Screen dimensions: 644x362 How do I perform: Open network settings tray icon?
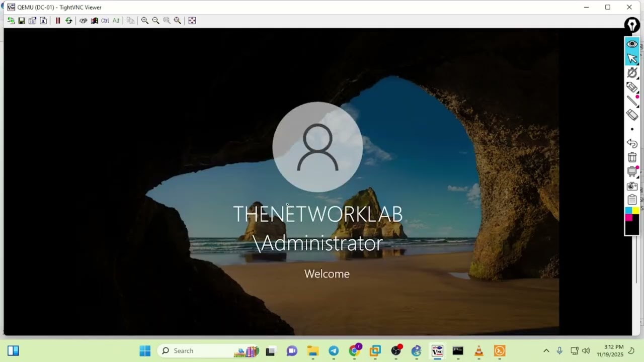pos(574,351)
